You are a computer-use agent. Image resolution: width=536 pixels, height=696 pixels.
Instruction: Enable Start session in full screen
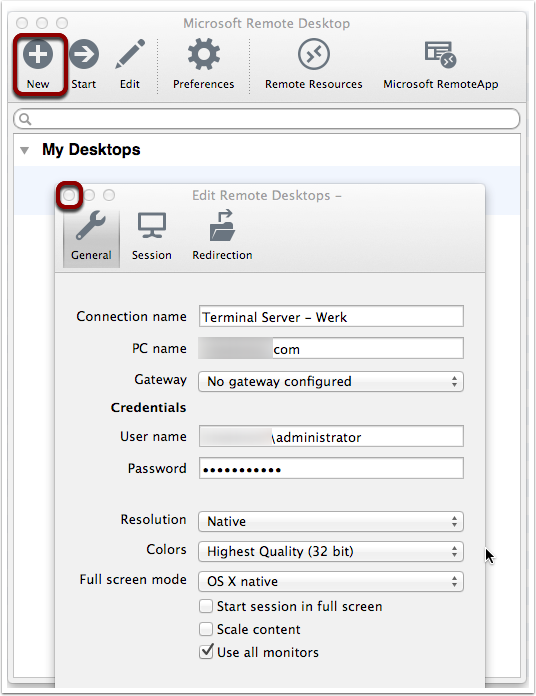tap(206, 606)
